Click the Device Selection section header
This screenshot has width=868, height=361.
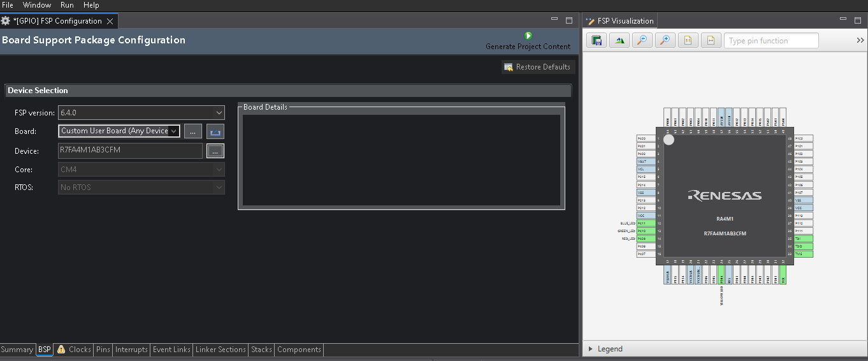pyautogui.click(x=288, y=91)
